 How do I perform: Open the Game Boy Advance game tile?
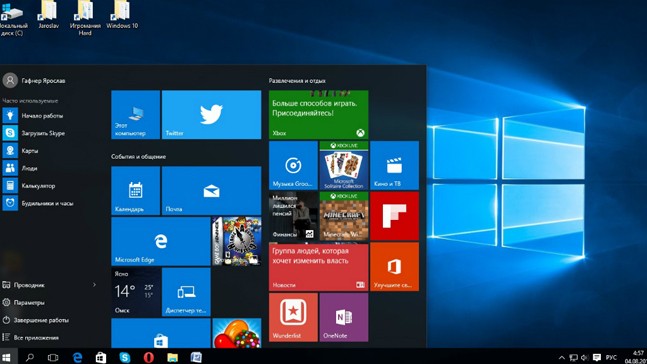tap(237, 241)
